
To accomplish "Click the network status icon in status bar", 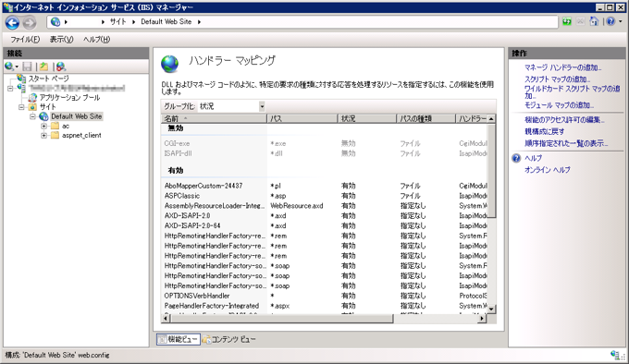I will pyautogui.click(x=615, y=355).
